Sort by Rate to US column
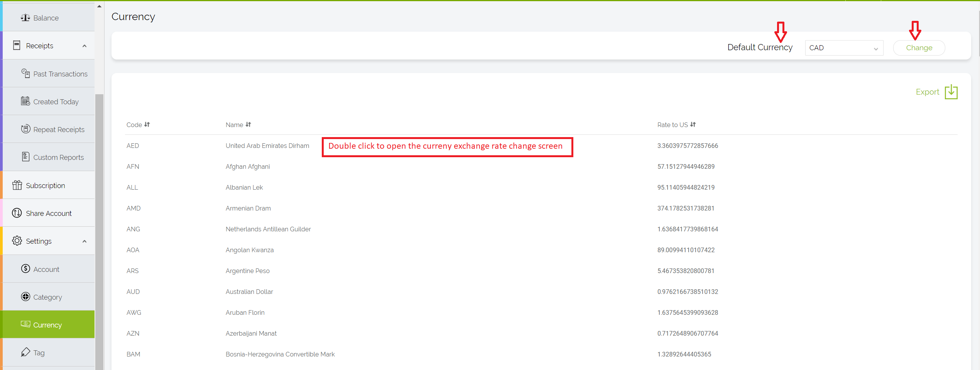Screen dimensions: 980x370 tap(693, 125)
